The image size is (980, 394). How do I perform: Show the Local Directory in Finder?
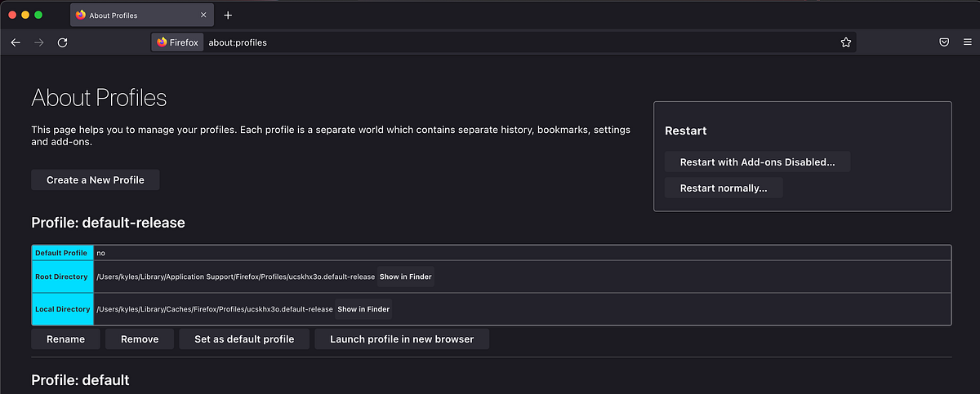363,309
